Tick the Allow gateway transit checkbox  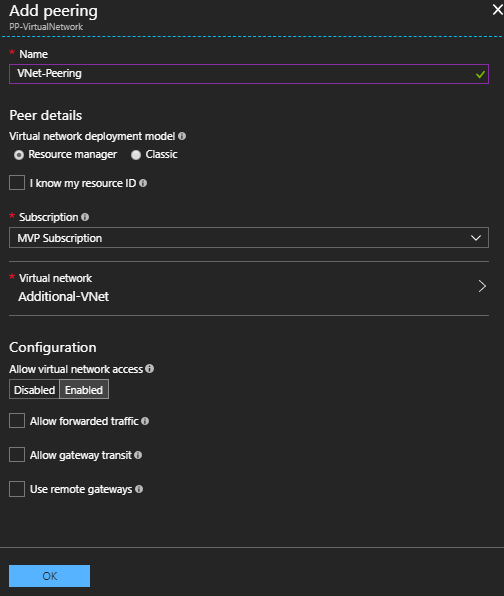(17, 455)
